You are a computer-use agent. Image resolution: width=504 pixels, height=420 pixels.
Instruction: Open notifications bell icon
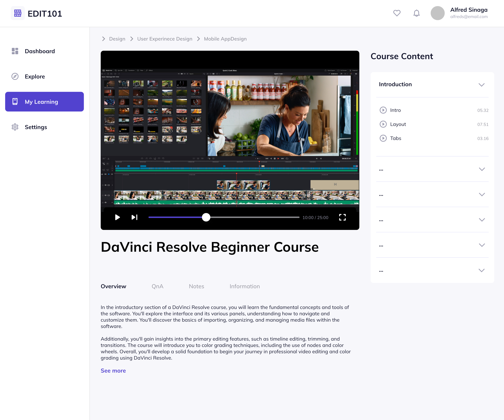click(x=416, y=13)
